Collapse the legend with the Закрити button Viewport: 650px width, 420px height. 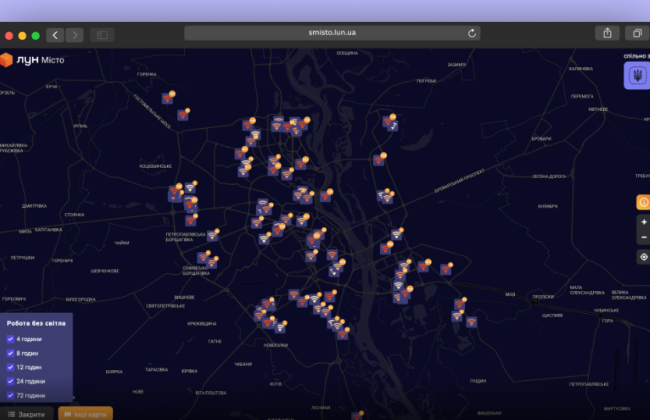[26, 413]
